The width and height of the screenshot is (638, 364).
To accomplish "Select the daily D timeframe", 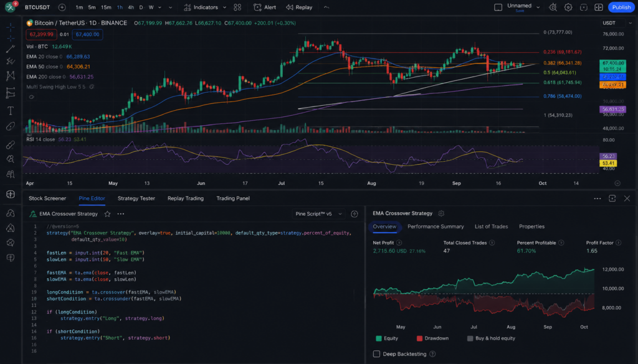I will (141, 7).
